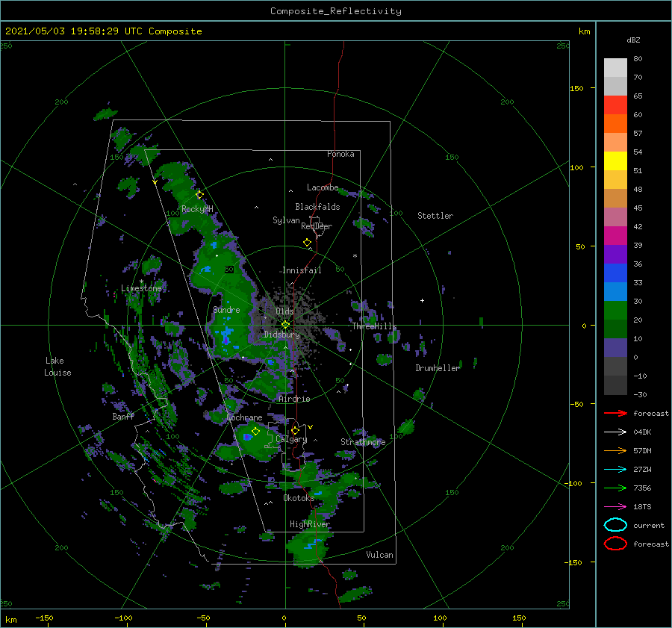Select the red 65 dBZ swatch
The image size is (672, 628).
click(615, 105)
